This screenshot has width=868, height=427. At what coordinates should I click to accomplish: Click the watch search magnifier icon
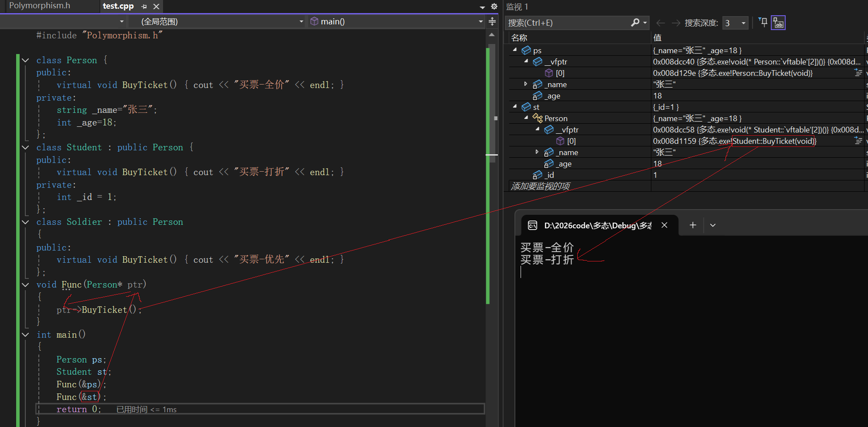click(x=635, y=22)
